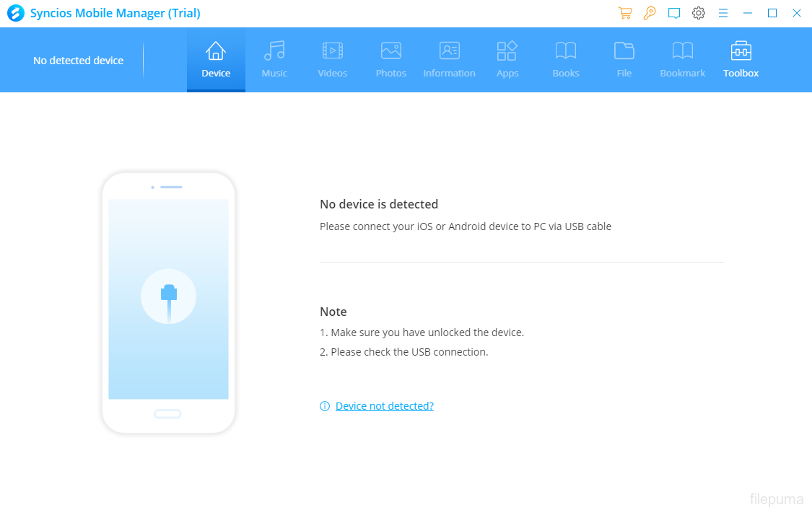Select the File tab
Viewport: 812px width, 515px height.
624,60
